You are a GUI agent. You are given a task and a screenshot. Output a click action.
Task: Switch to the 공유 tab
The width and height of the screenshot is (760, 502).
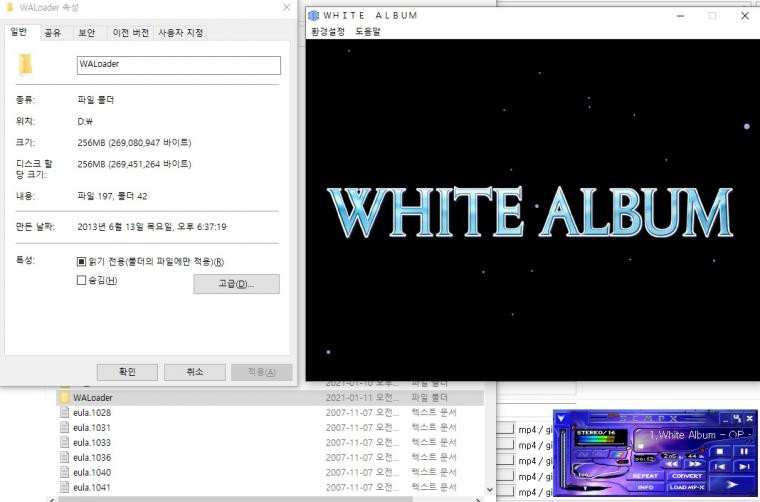coord(52,32)
